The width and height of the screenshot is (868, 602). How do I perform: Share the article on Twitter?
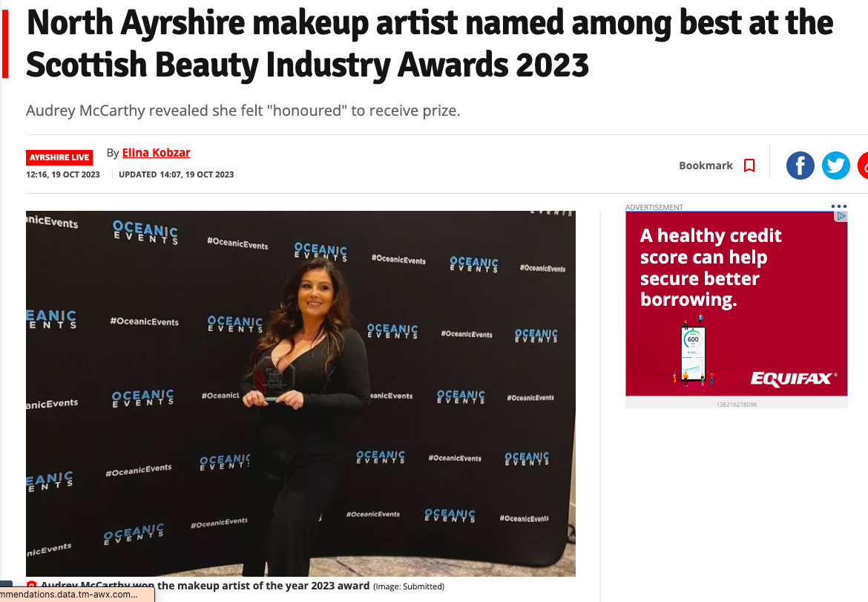(x=835, y=166)
